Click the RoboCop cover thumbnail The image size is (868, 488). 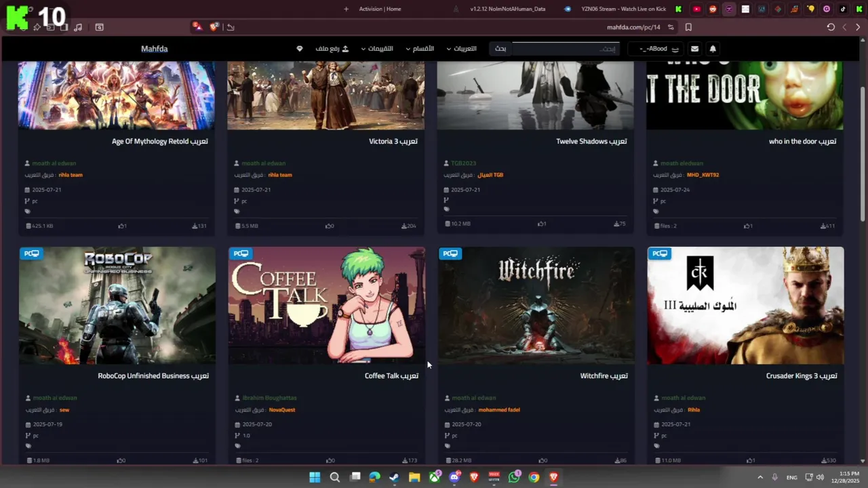click(117, 306)
